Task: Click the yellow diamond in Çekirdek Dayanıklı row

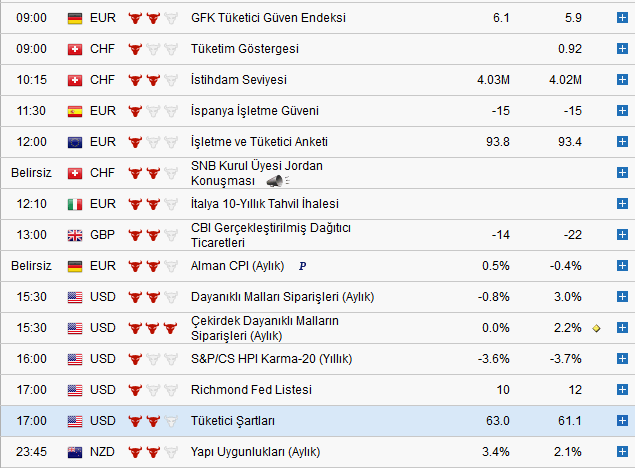Action: (596, 328)
